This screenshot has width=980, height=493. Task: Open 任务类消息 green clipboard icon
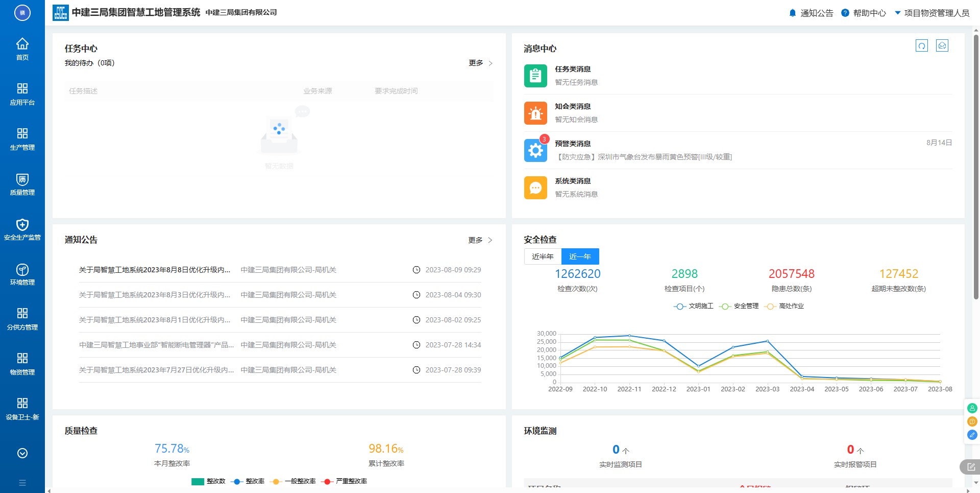535,76
